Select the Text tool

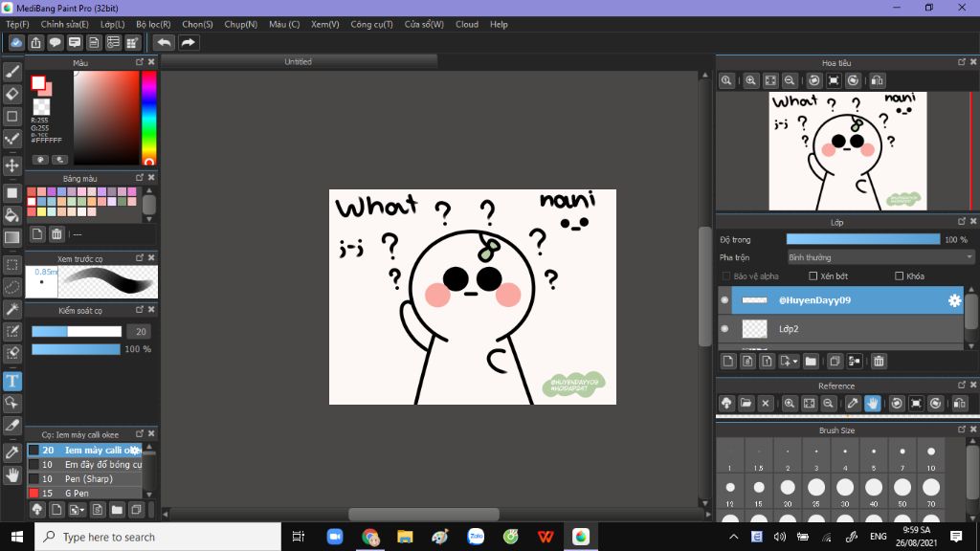11,381
